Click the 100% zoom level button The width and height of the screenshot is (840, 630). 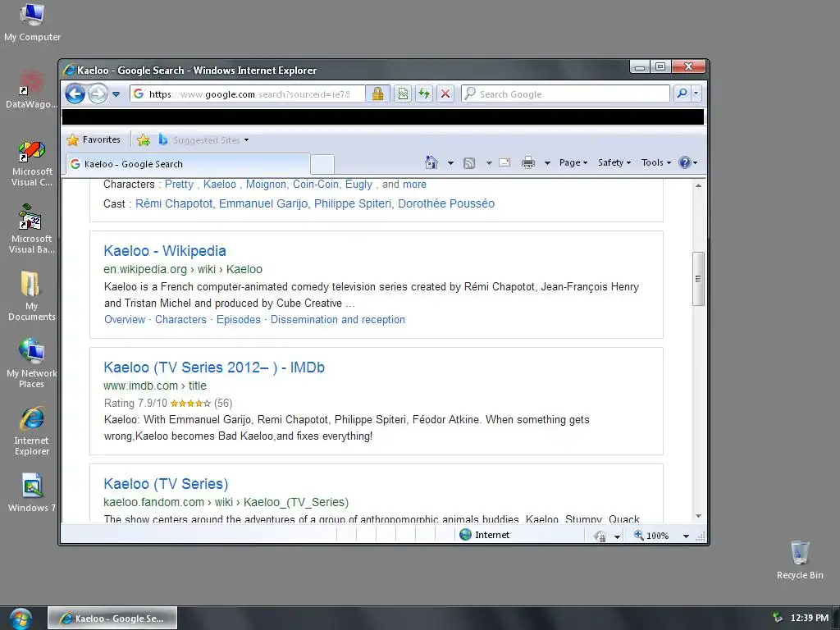coord(651,535)
